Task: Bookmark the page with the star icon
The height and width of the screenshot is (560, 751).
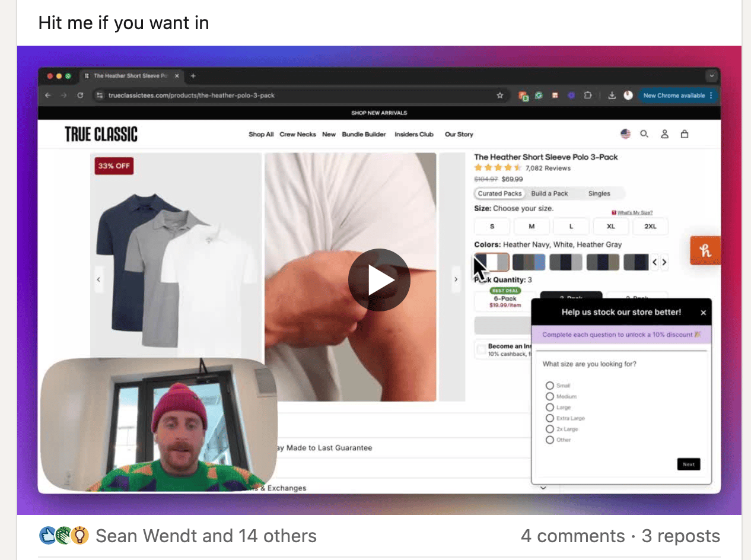Action: pyautogui.click(x=500, y=95)
